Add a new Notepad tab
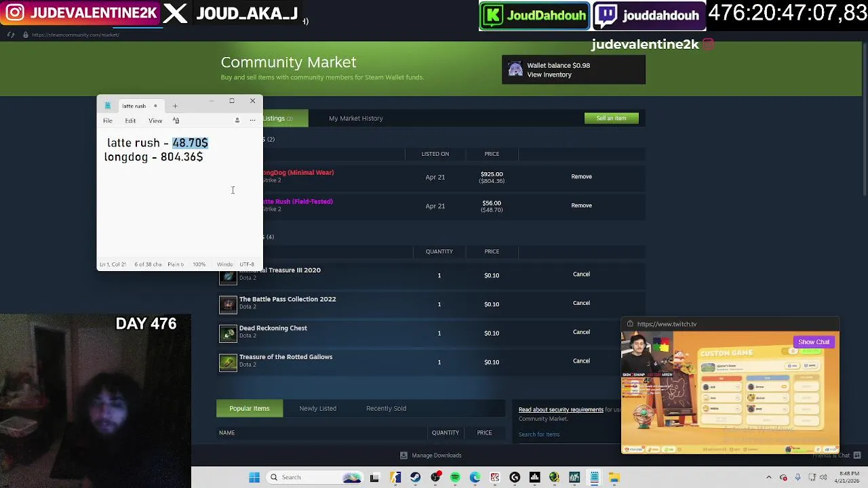The width and height of the screenshot is (868, 488). point(175,106)
